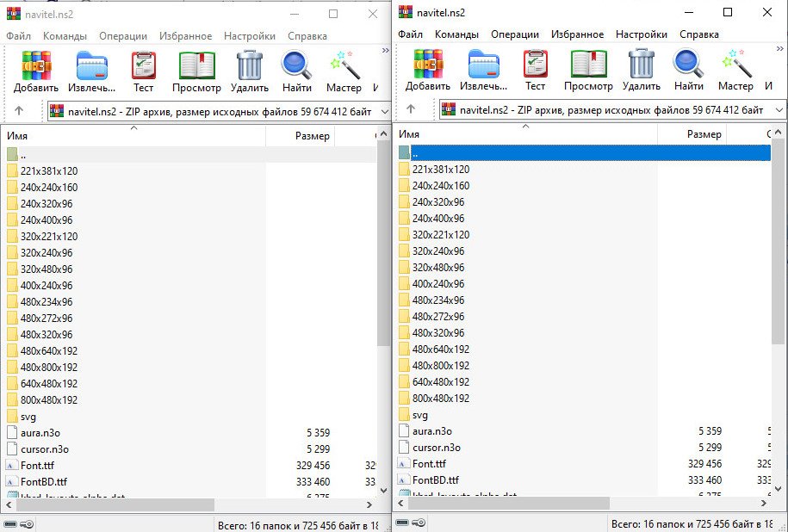This screenshot has width=788, height=532.
Task: Click horizontal scrollbar right arrow in left window
Action: pyautogui.click(x=369, y=504)
